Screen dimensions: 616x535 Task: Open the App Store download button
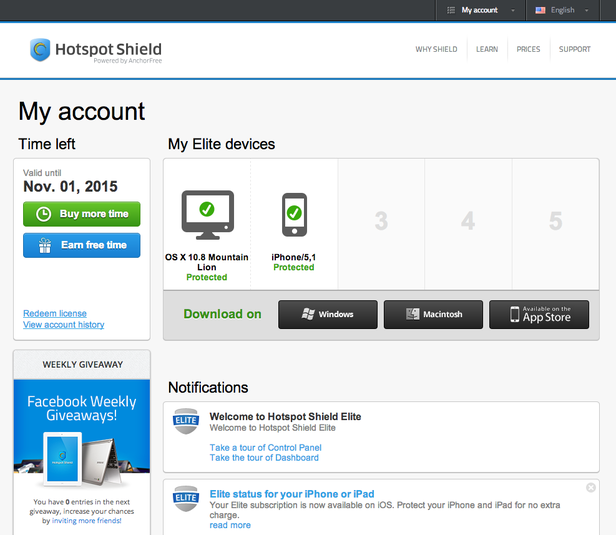pos(539,315)
